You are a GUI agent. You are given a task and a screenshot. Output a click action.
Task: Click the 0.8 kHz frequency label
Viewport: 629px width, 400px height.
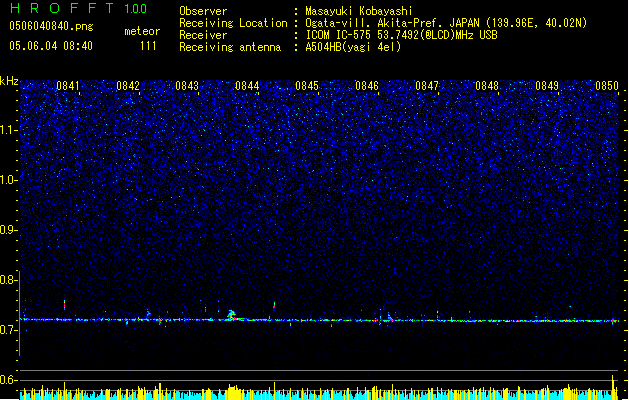tap(8, 280)
